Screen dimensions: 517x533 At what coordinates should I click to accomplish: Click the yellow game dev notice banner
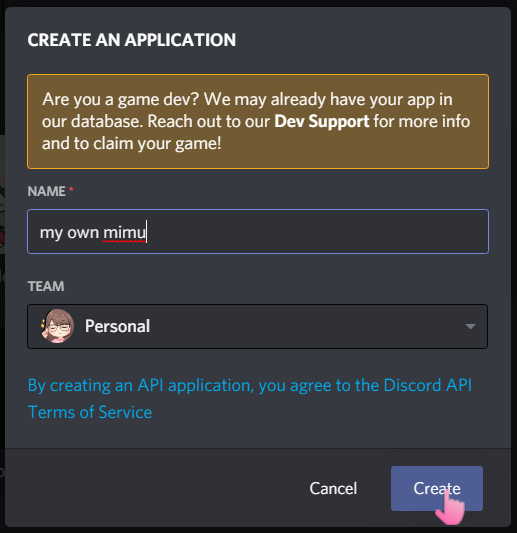tap(258, 121)
